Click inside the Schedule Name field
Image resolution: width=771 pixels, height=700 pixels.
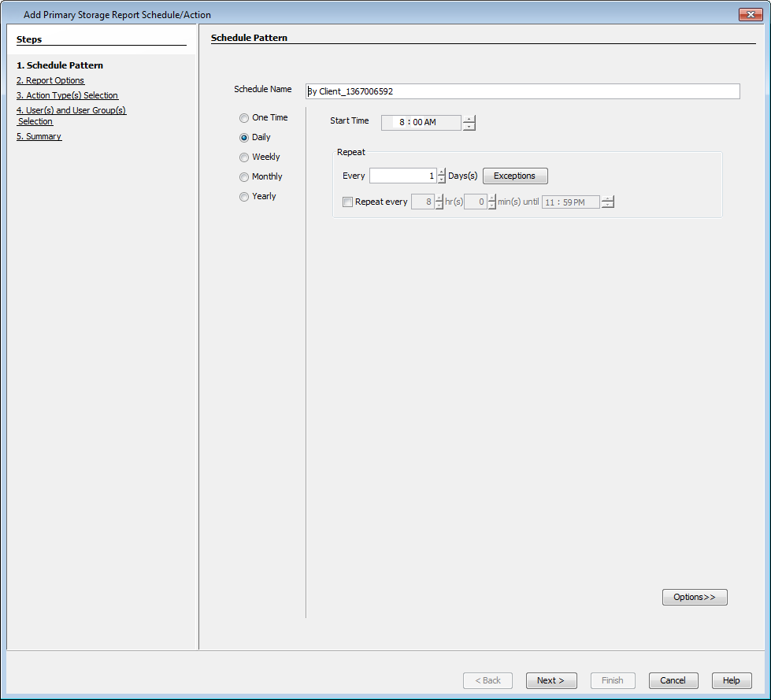pyautogui.click(x=520, y=91)
